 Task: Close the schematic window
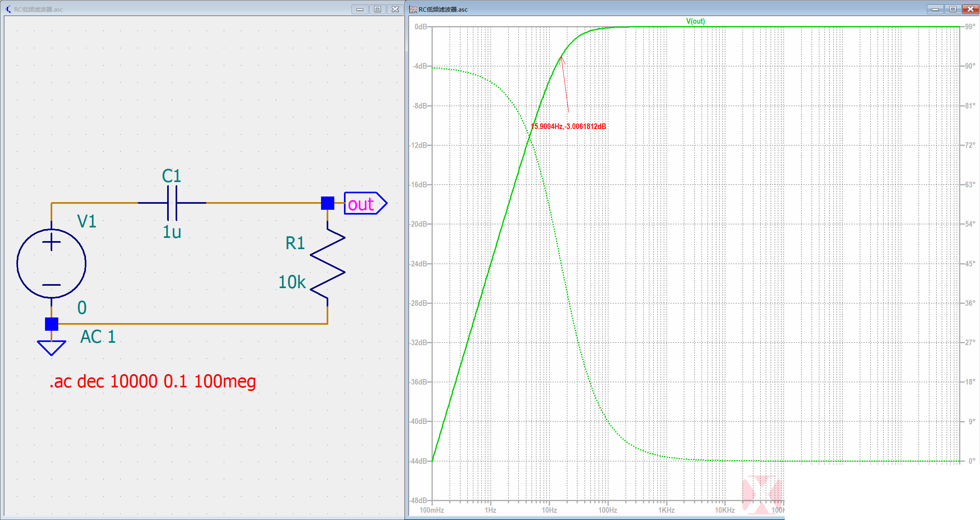pos(395,9)
